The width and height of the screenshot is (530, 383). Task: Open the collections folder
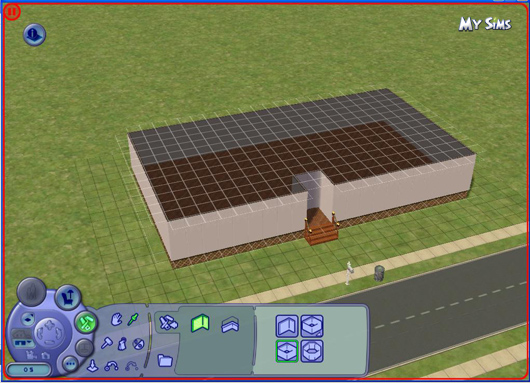coord(165,360)
